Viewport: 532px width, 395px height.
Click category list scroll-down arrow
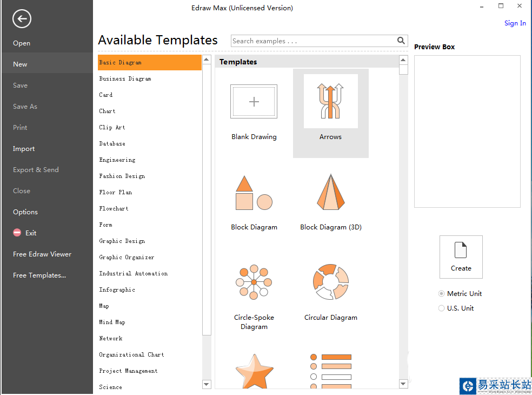[207, 384]
